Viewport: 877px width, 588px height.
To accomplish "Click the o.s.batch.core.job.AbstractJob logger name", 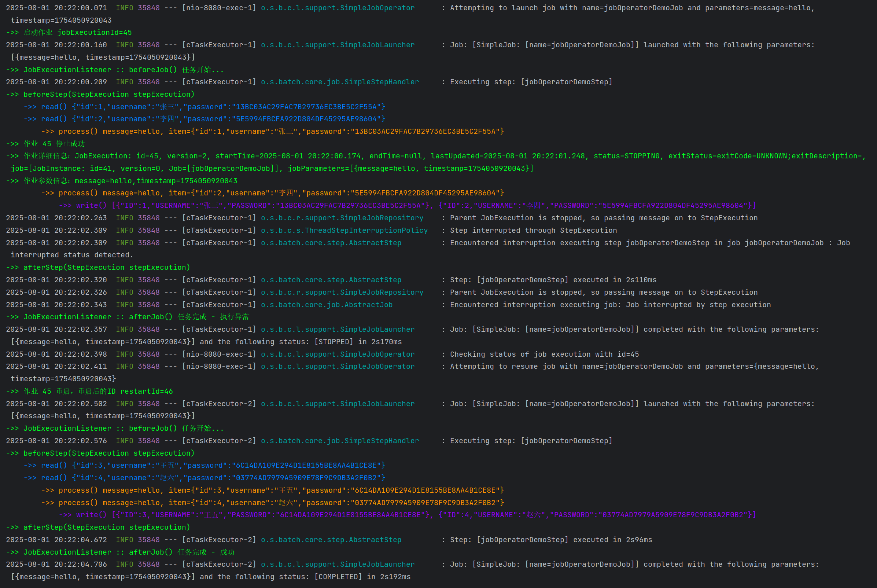I will tap(327, 305).
